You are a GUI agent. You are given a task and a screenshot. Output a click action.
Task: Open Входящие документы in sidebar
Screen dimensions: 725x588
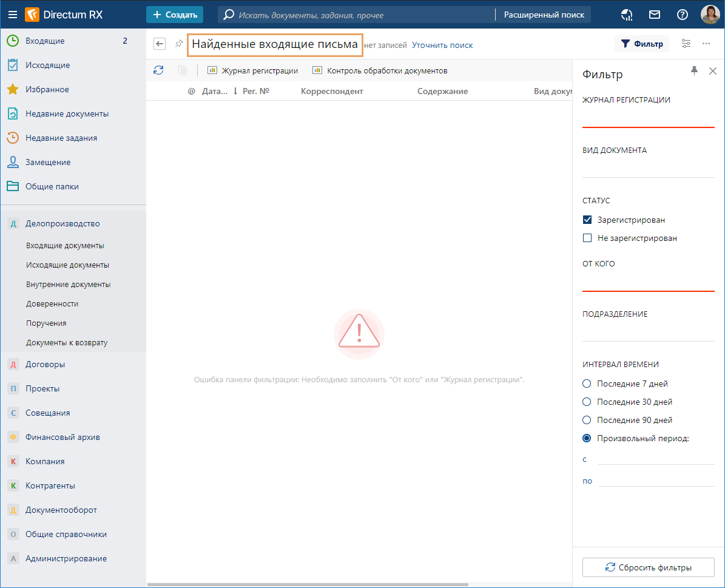[x=65, y=246]
